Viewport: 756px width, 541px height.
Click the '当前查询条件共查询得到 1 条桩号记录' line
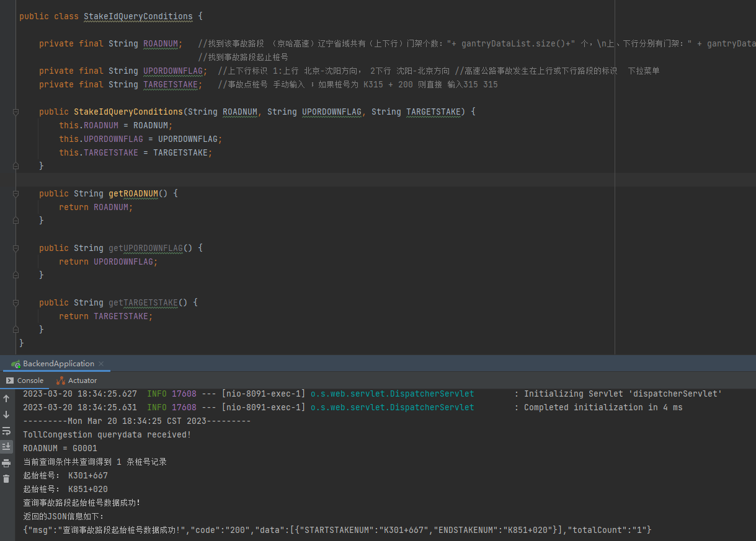tap(95, 462)
